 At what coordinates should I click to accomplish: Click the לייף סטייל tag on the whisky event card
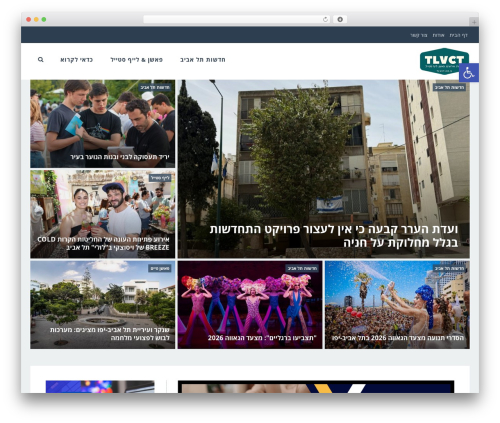[x=160, y=178]
